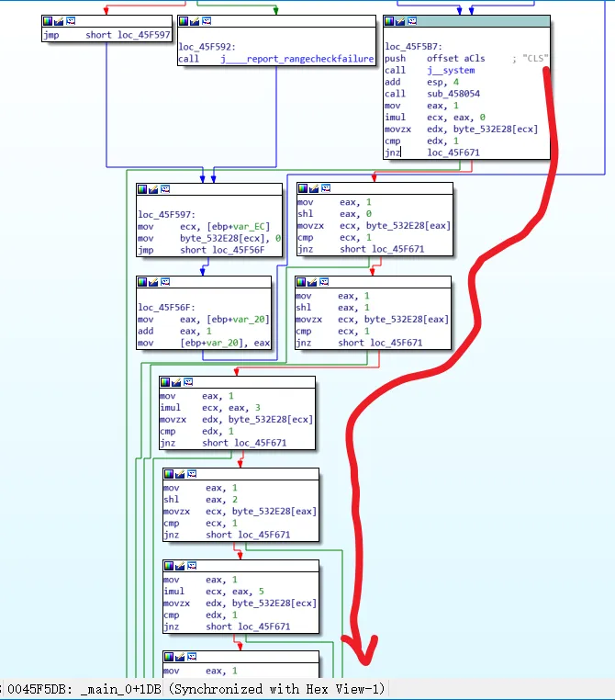Click highlighted title bar of loc_45F5B7 node

tap(483, 21)
